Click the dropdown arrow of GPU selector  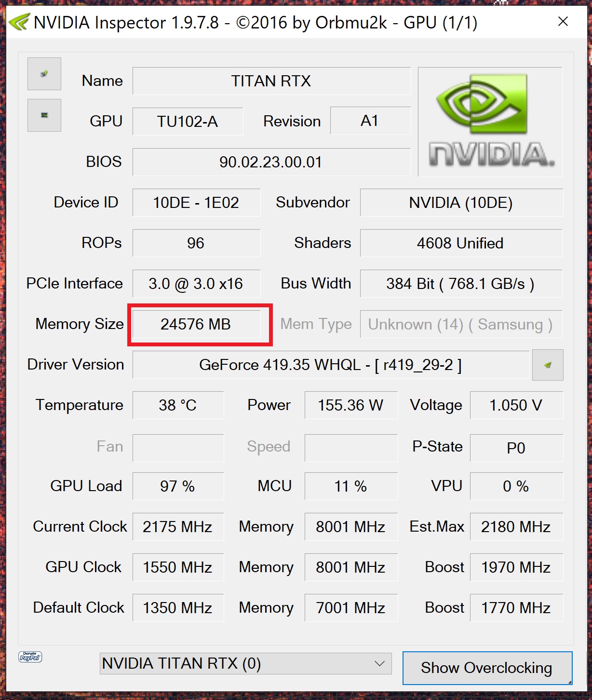(x=380, y=663)
